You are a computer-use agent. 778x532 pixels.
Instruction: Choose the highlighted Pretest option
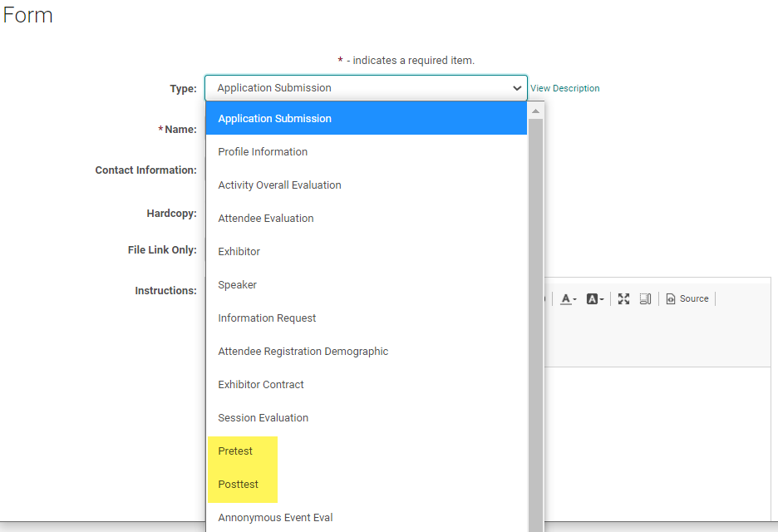(235, 451)
